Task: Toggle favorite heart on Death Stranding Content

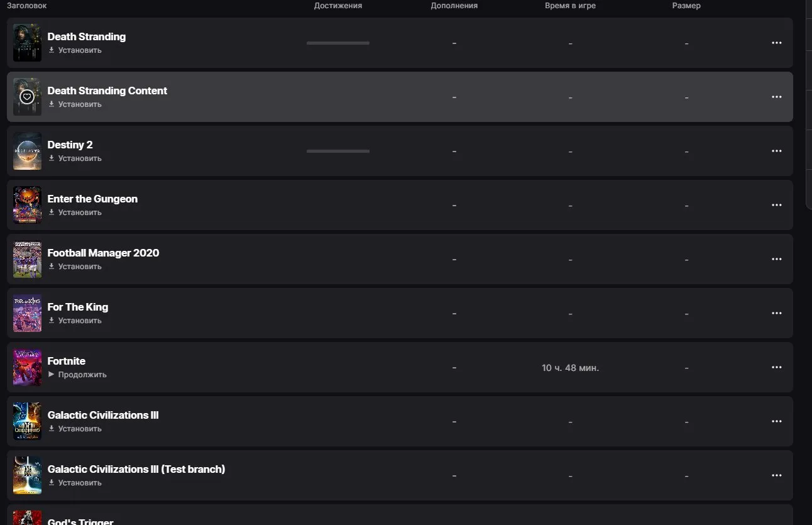Action: coord(26,97)
